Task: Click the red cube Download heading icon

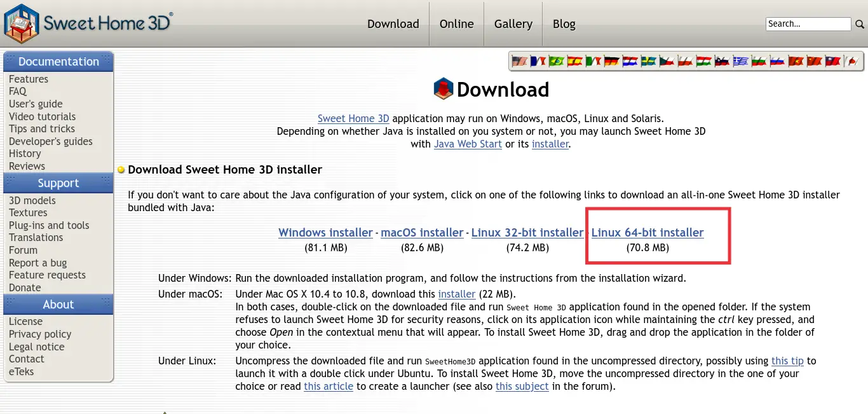Action: point(443,89)
